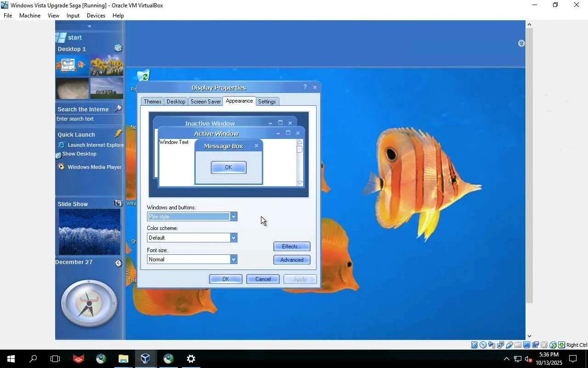Click the audio indicator in VirtualBox status bar
This screenshot has height=368, width=588.
click(x=492, y=345)
